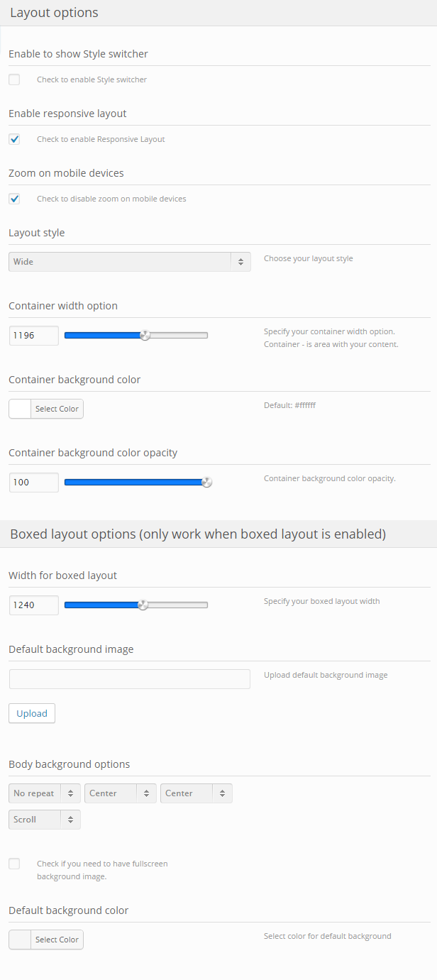437x980 pixels.
Task: Uncheck the Responsive Layout checkbox
Action: click(14, 139)
